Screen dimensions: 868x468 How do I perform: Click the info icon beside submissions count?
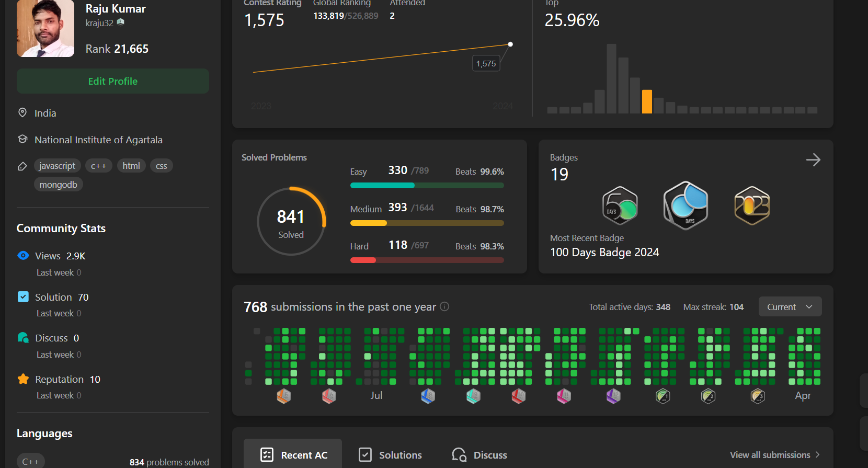[x=444, y=306]
